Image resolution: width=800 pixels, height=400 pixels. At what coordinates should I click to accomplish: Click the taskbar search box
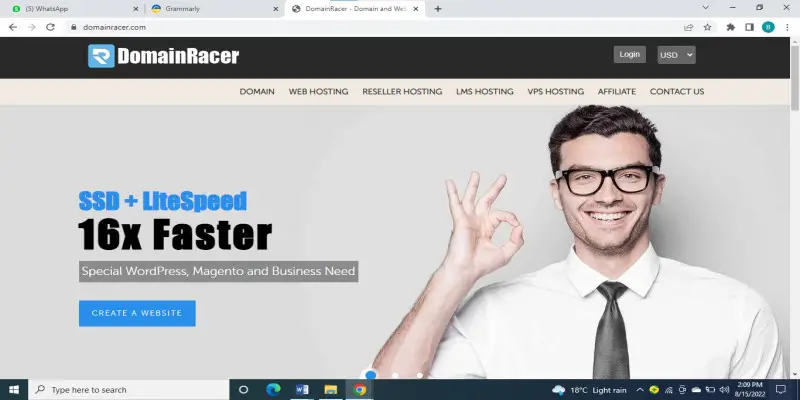129,390
